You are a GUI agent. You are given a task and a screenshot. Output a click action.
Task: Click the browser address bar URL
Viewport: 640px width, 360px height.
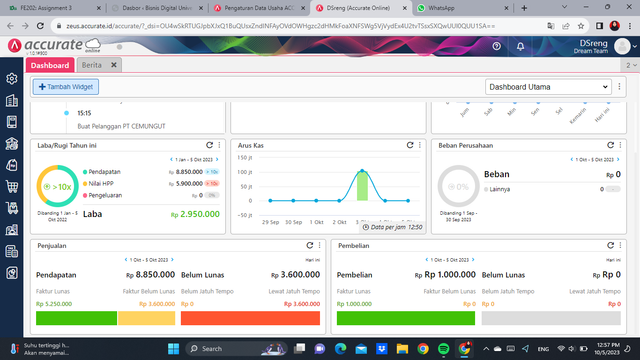click(281, 26)
